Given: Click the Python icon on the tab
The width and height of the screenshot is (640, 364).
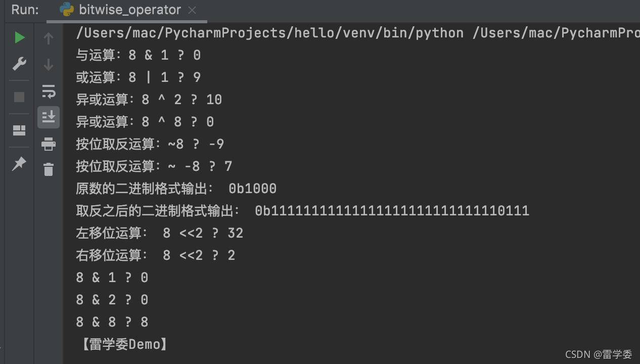Looking at the screenshot, I should pyautogui.click(x=67, y=10).
